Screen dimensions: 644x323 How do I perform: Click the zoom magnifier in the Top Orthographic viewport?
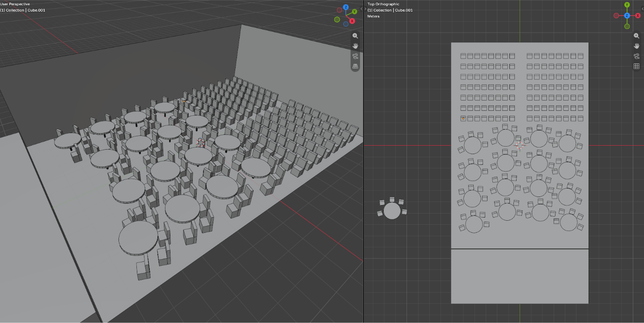(x=636, y=36)
